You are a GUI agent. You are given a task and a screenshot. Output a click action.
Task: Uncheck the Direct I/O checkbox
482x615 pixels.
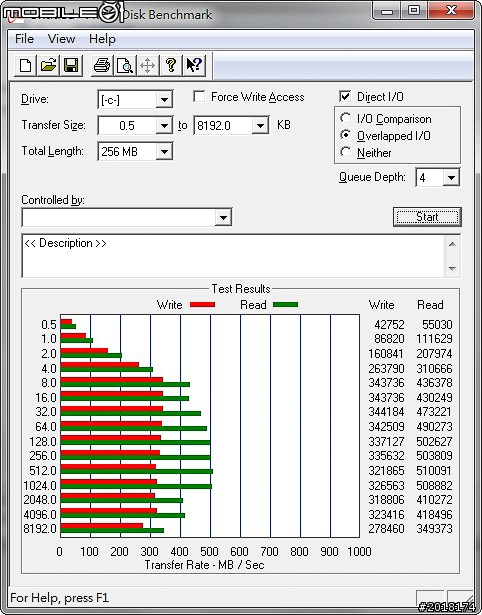tap(345, 96)
